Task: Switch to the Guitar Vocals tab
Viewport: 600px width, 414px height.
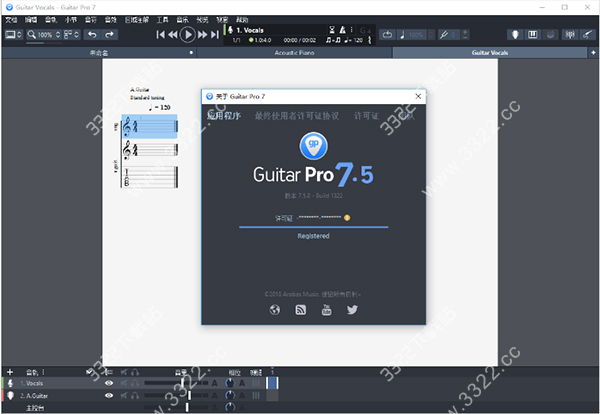Action: point(490,53)
